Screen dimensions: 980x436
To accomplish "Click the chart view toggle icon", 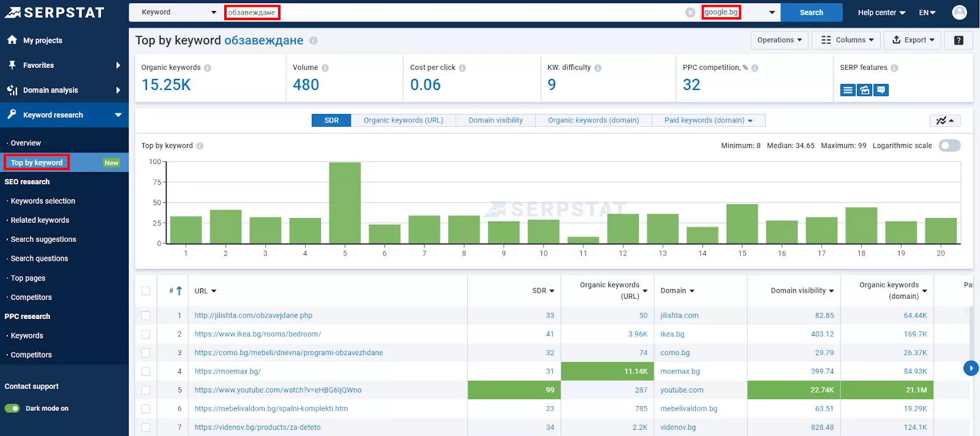I will tap(945, 121).
